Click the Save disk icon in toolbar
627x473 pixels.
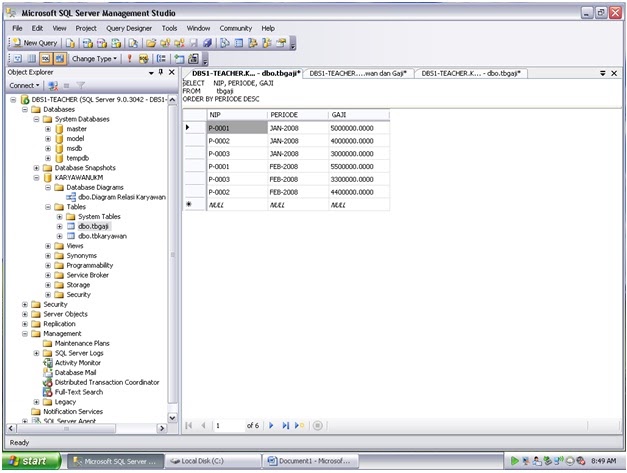click(194, 43)
